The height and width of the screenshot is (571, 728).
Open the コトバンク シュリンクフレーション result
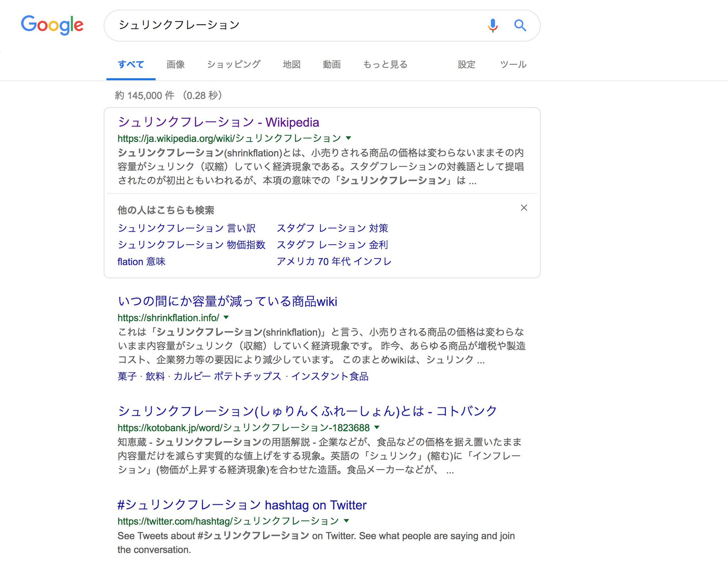point(307,411)
